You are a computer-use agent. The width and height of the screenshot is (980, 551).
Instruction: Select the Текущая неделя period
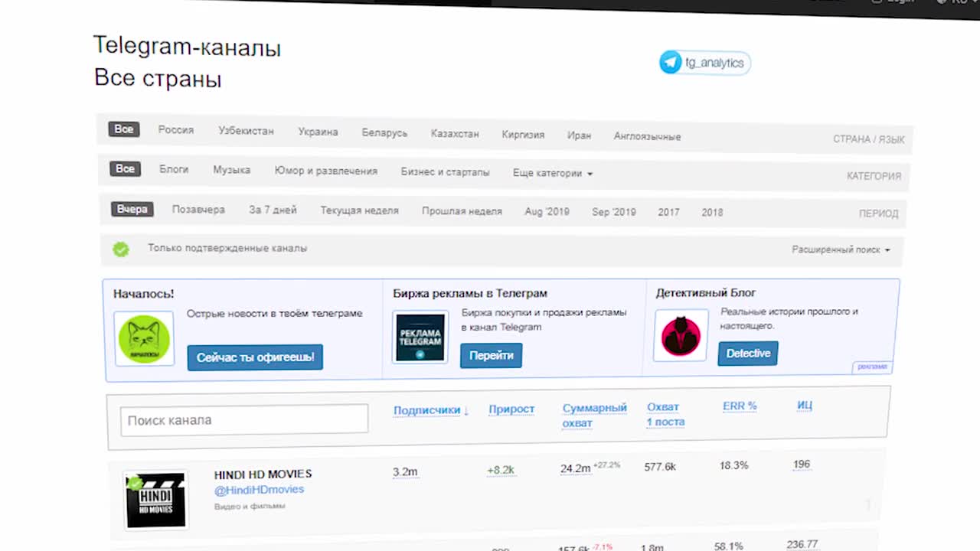point(359,210)
